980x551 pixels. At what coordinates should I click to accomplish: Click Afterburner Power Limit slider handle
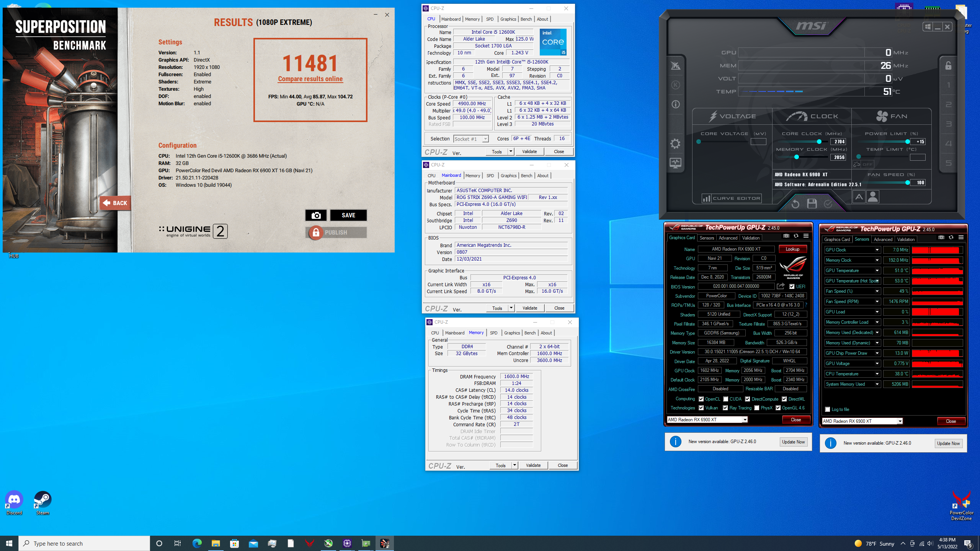pyautogui.click(x=907, y=142)
